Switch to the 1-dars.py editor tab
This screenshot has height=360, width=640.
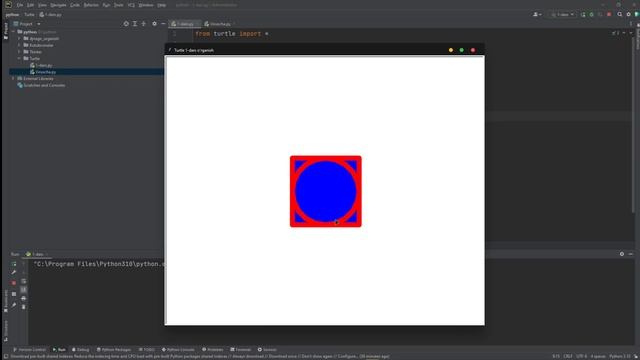point(184,24)
